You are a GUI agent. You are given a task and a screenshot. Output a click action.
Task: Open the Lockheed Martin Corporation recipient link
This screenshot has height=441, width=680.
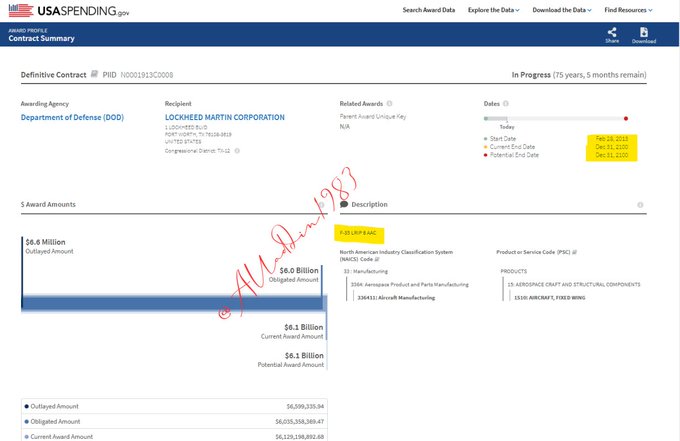[x=224, y=117]
